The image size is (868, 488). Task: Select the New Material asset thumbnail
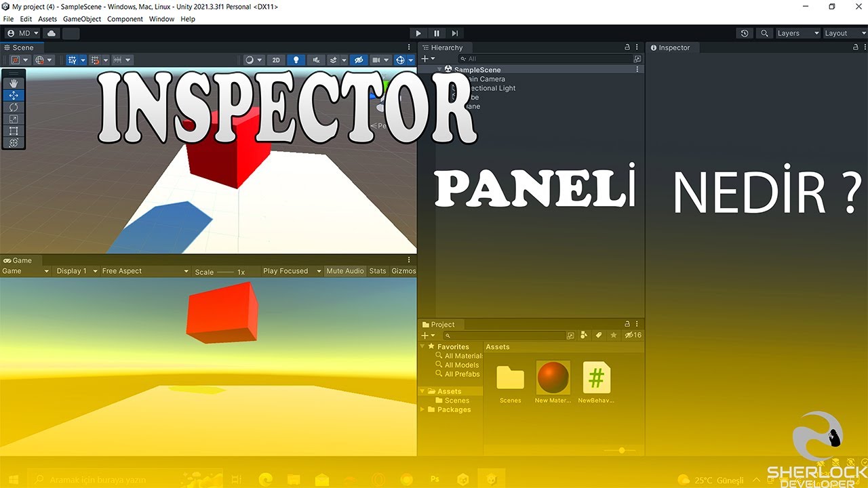pyautogui.click(x=553, y=378)
